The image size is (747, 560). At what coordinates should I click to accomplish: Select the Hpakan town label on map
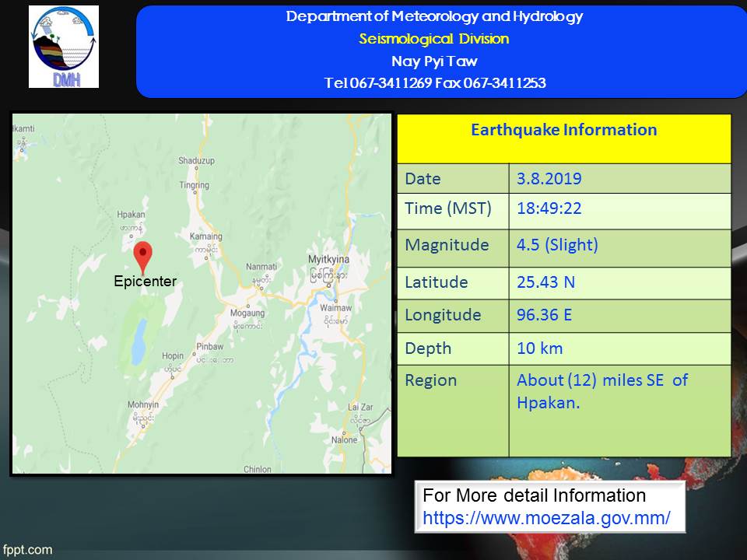pyautogui.click(x=131, y=215)
